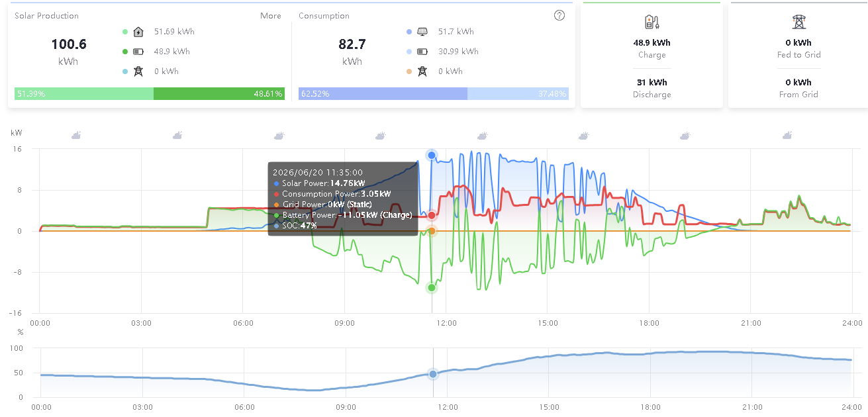Click the 51.39% light green production bar
This screenshot has height=417, width=868.
(x=84, y=94)
